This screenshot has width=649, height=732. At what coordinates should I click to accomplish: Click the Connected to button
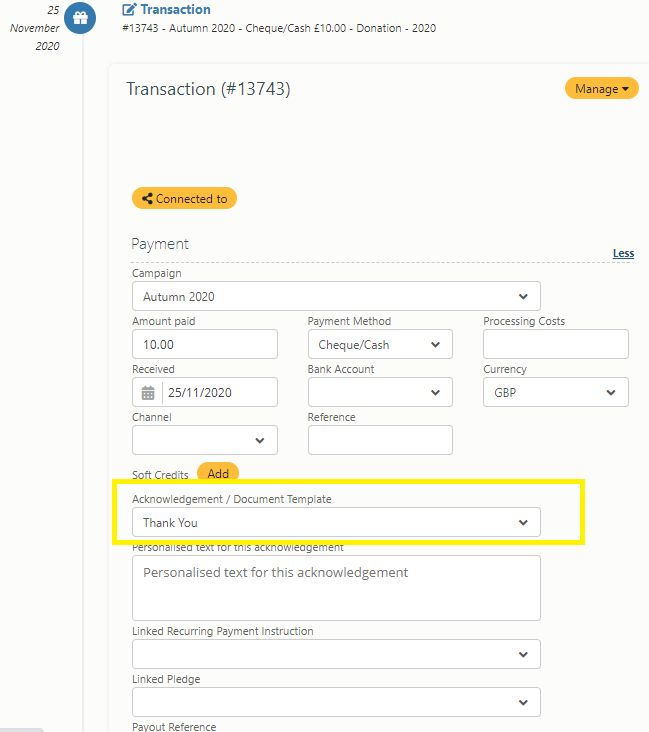coord(184,198)
